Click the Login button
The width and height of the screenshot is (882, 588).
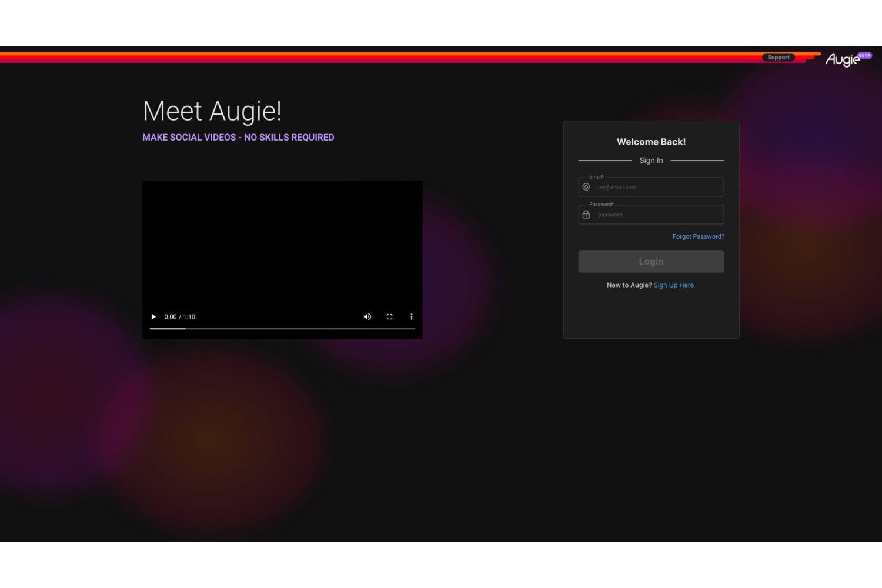click(x=651, y=262)
